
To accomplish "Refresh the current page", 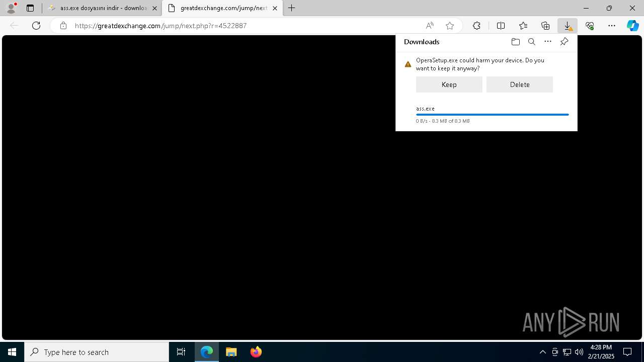I will pos(36,26).
